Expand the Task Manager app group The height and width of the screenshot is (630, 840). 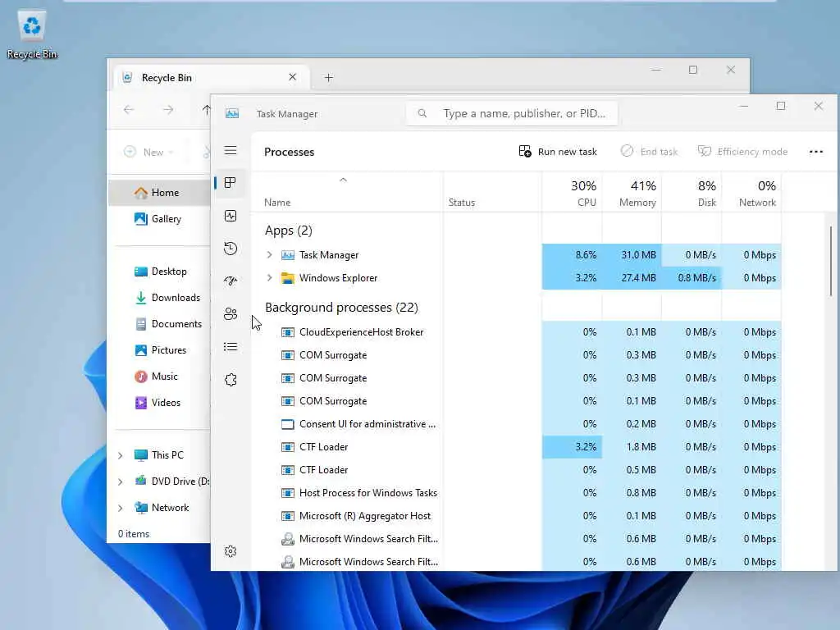point(269,255)
